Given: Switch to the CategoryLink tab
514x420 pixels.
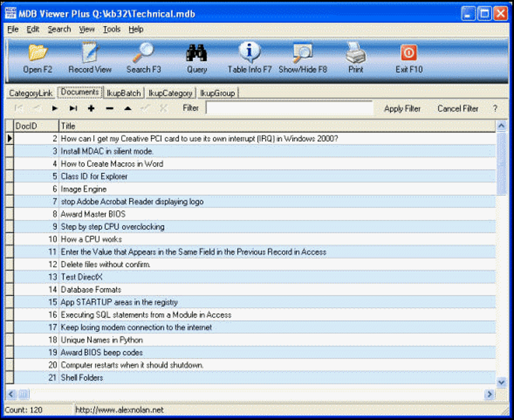Looking at the screenshot, I should (x=30, y=93).
